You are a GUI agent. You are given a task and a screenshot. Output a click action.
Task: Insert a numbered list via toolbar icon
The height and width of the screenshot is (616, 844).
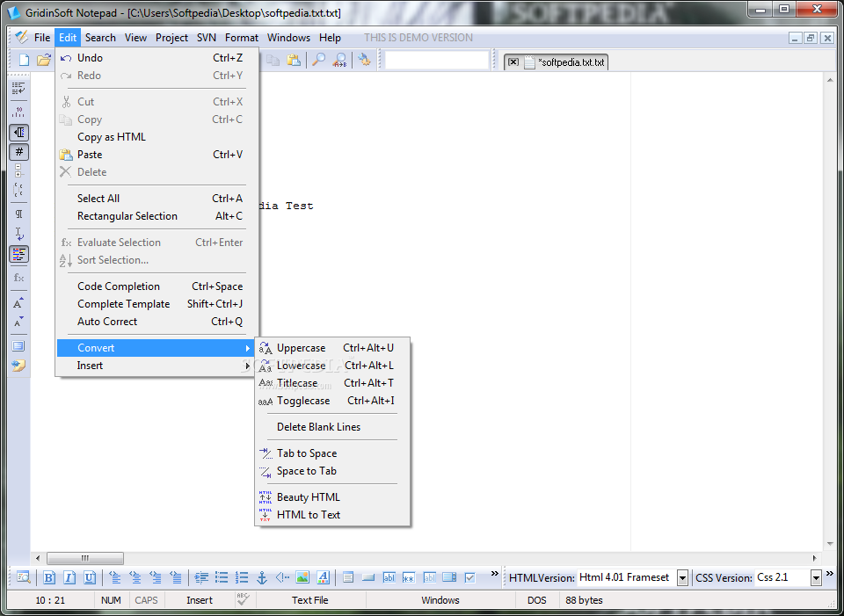point(242,578)
